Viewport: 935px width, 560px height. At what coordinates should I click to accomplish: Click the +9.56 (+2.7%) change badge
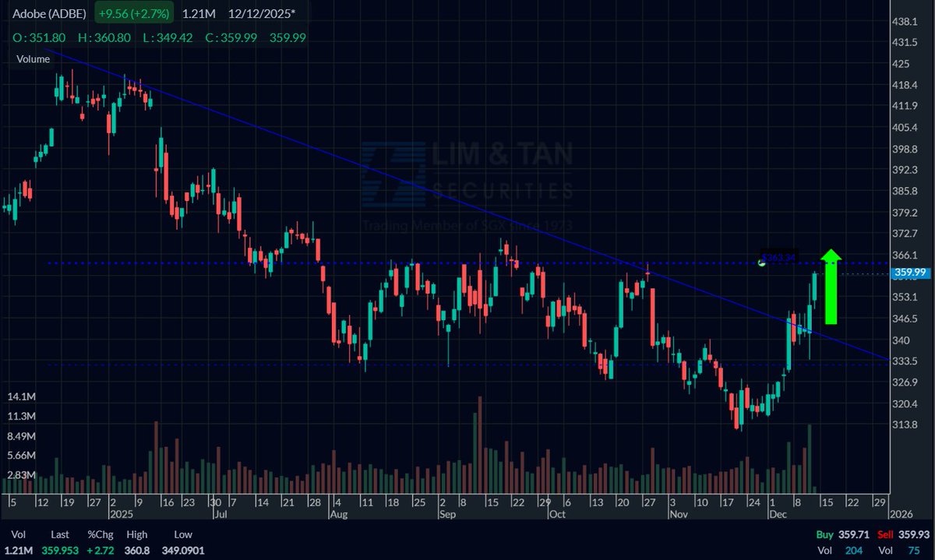pos(134,13)
